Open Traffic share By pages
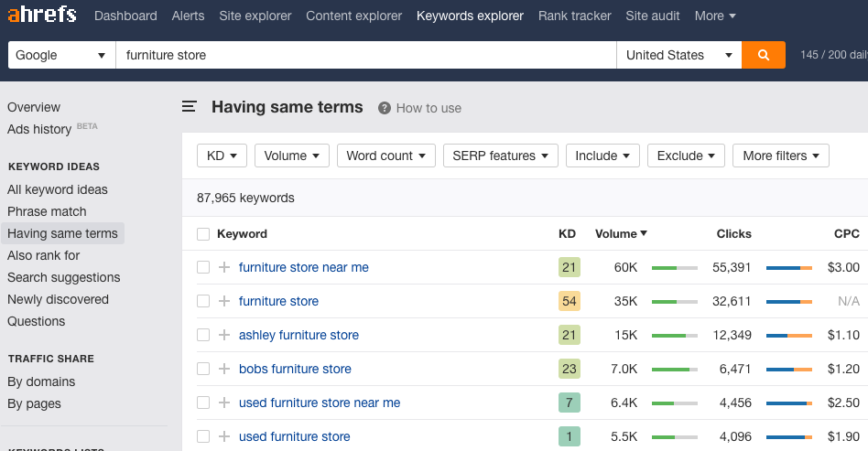Screen dimensions: 868x451 click(x=34, y=404)
